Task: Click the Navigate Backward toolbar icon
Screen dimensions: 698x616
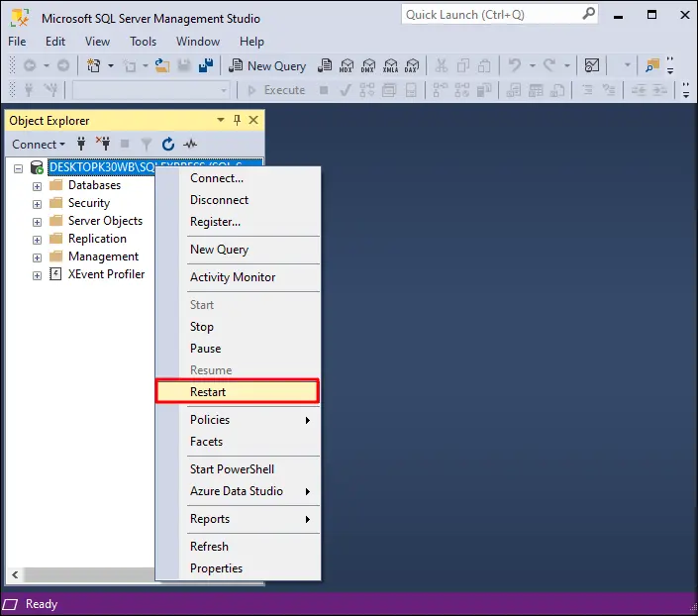Action: [30, 66]
